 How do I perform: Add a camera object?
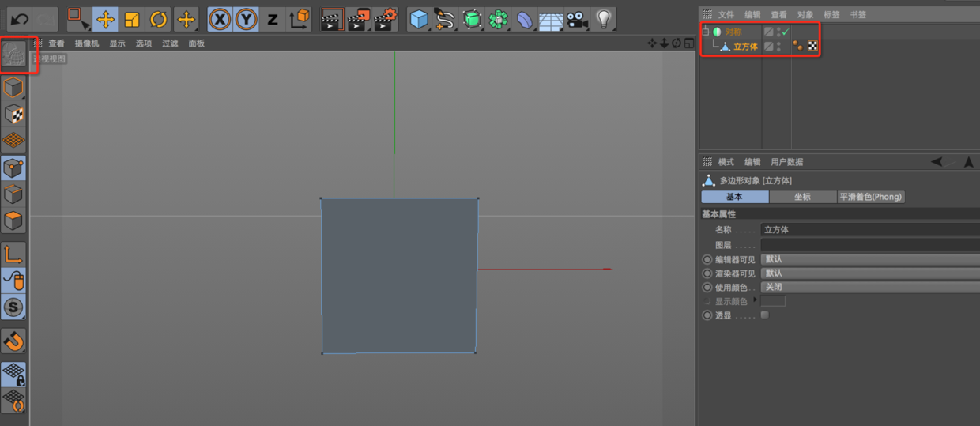(577, 19)
